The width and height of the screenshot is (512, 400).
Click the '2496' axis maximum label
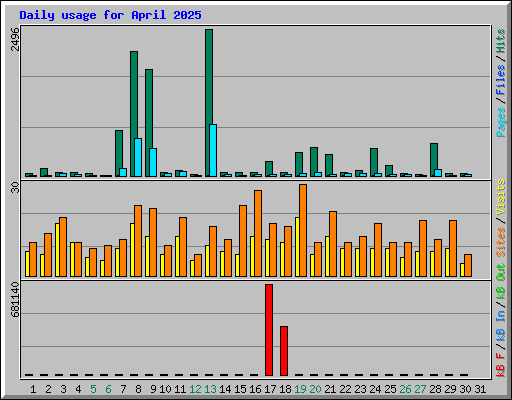(15, 39)
